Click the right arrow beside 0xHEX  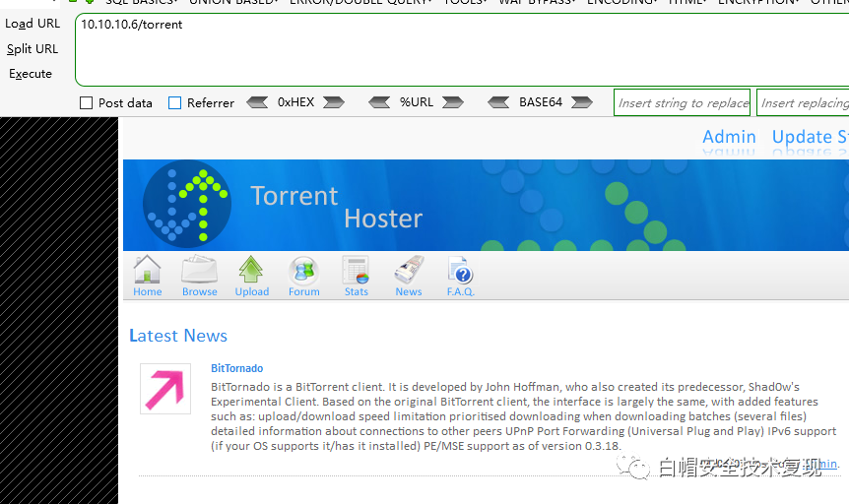coord(334,102)
